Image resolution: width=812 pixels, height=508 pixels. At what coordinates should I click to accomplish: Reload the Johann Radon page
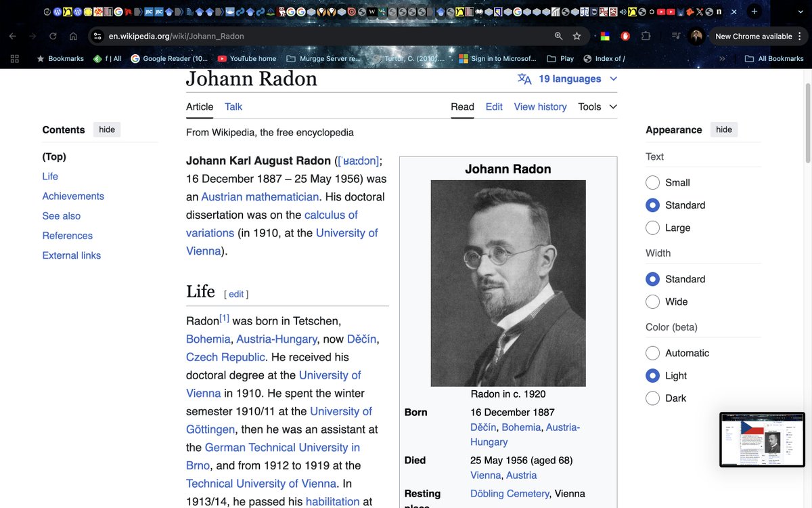pyautogui.click(x=53, y=36)
